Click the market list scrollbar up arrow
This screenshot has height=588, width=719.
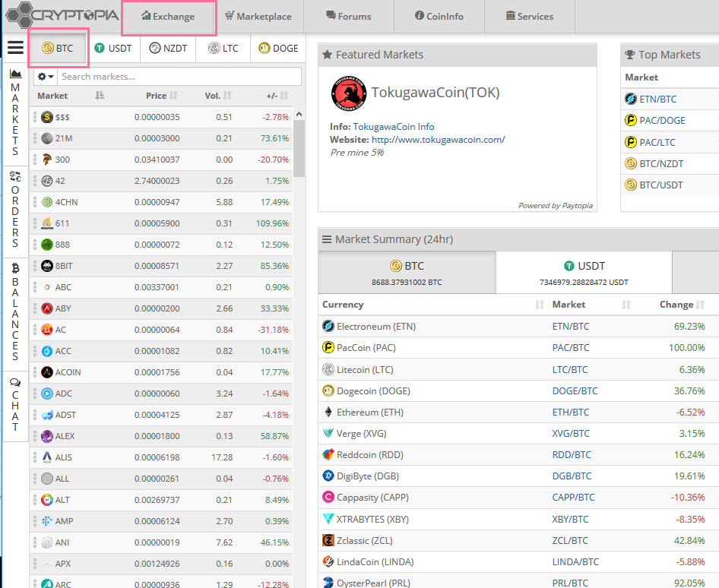point(299,114)
